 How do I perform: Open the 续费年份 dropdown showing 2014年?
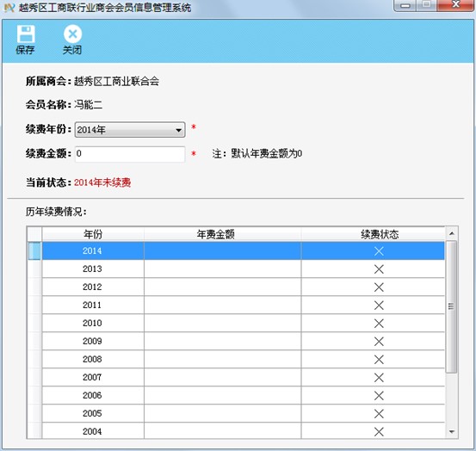point(130,130)
